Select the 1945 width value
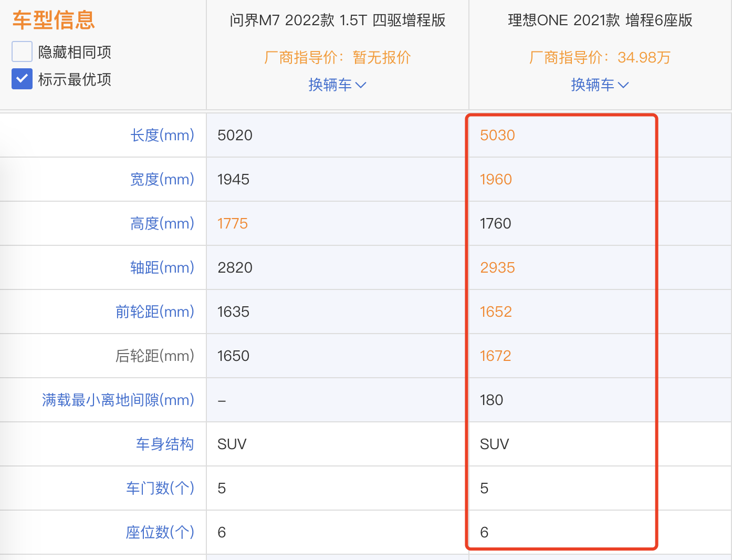 [x=233, y=180]
